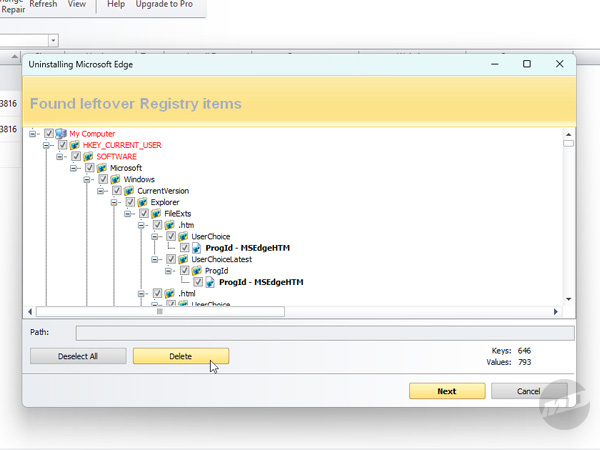Open the View menu

[76, 5]
